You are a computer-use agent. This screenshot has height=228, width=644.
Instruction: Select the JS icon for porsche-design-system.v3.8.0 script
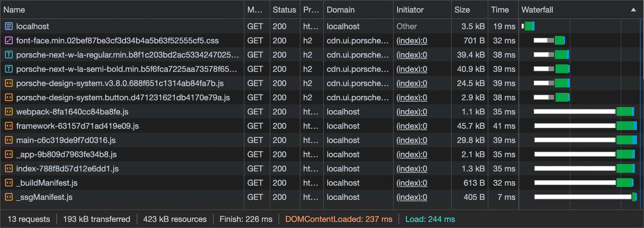pyautogui.click(x=8, y=83)
